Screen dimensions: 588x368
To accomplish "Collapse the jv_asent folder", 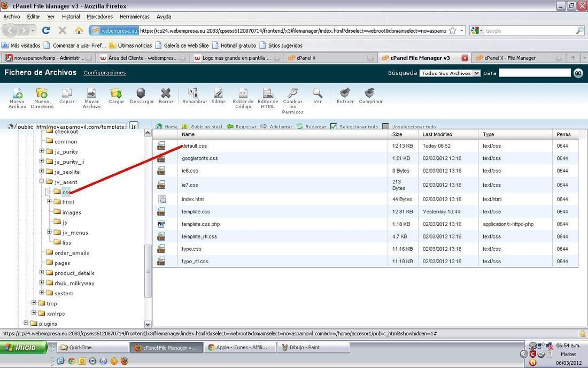I will click(x=42, y=181).
